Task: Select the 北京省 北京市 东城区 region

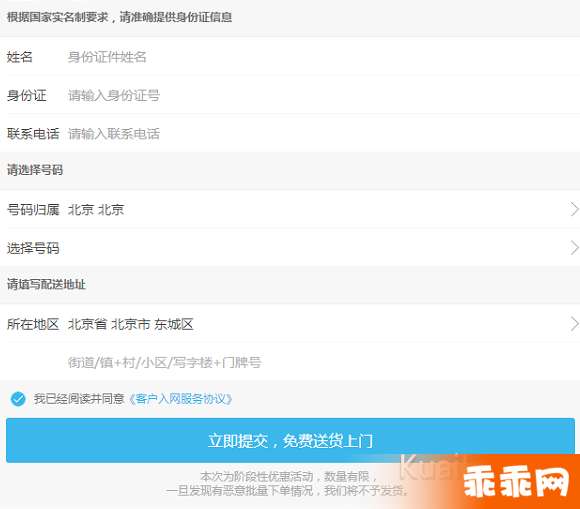Action: [131, 324]
